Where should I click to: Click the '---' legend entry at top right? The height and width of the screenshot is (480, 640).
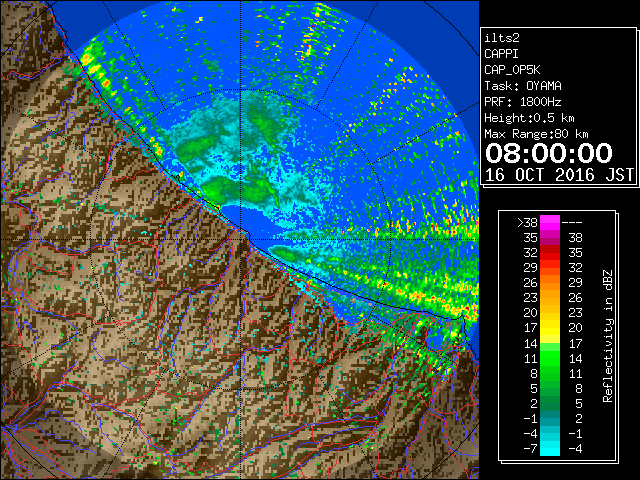tap(572, 223)
